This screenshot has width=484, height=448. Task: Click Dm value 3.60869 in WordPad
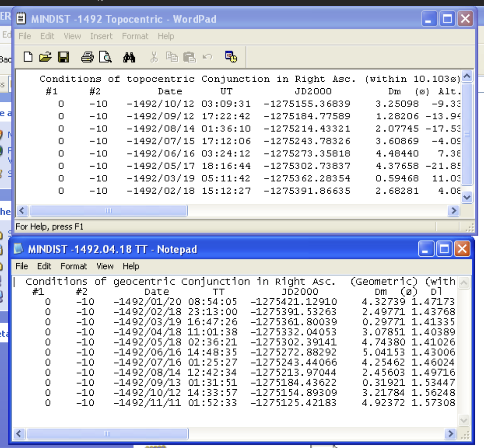397,141
